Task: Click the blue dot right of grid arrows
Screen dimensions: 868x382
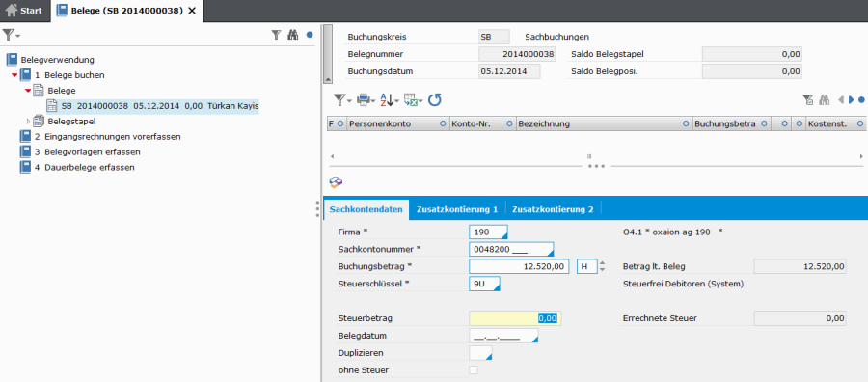Action: click(x=861, y=100)
